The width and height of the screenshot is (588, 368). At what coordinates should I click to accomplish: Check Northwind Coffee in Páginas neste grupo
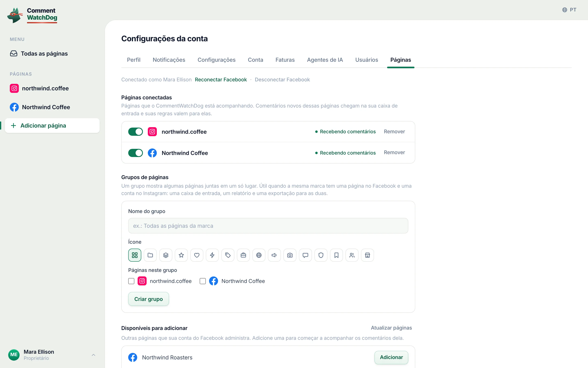tap(203, 281)
